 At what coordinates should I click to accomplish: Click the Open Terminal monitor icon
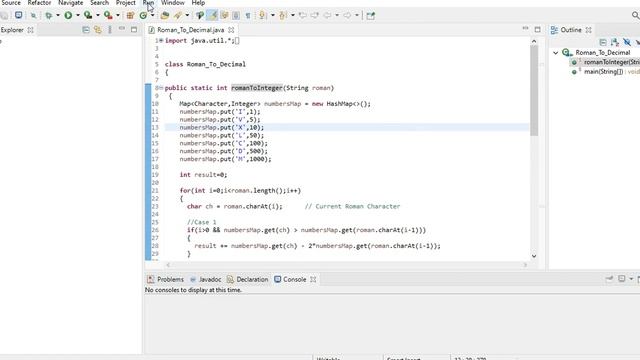(x=18, y=15)
